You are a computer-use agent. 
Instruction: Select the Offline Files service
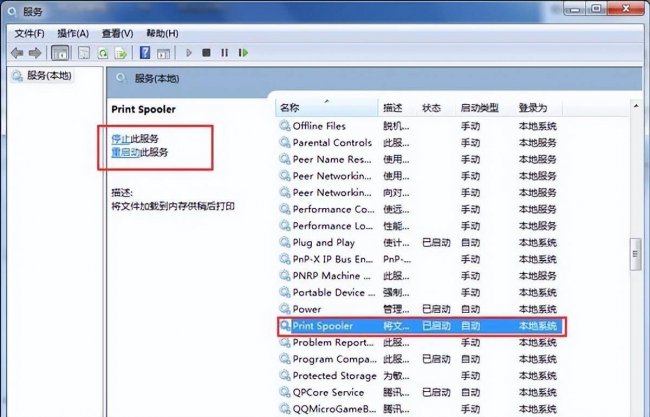point(319,126)
